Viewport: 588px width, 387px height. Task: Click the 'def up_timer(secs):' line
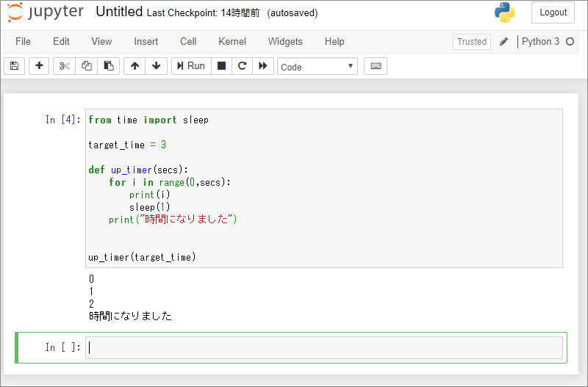point(138,170)
